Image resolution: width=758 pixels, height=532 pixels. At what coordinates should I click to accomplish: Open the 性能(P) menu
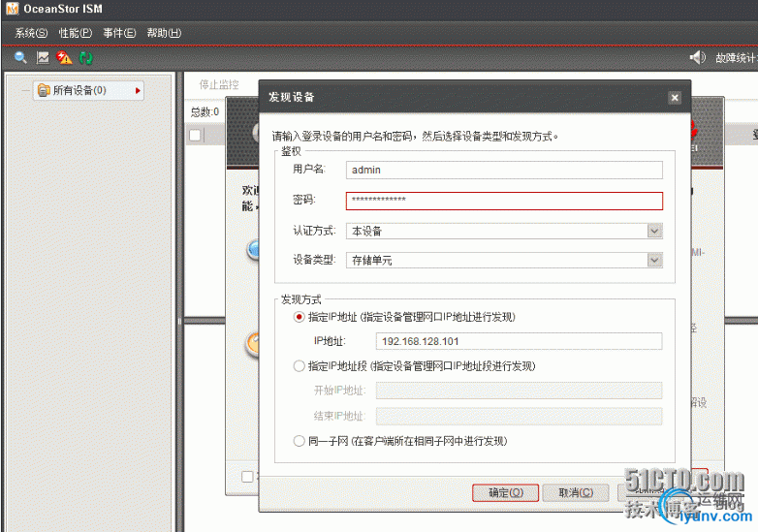click(75, 33)
